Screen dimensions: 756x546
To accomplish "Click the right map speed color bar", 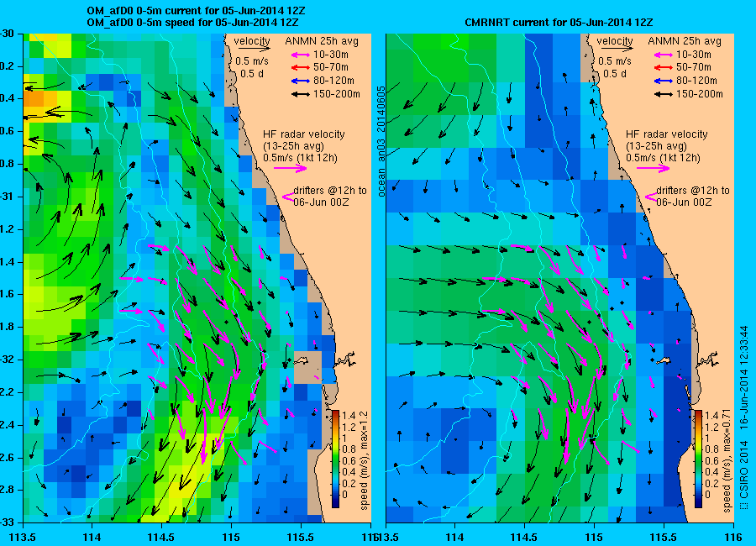I will point(698,459).
